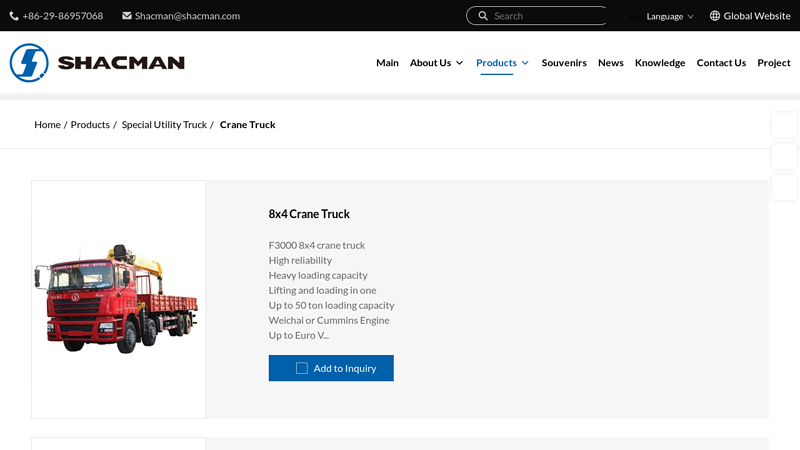The width and height of the screenshot is (800, 450).
Task: Select text 'Up to Euro V...'
Action: pos(299,335)
